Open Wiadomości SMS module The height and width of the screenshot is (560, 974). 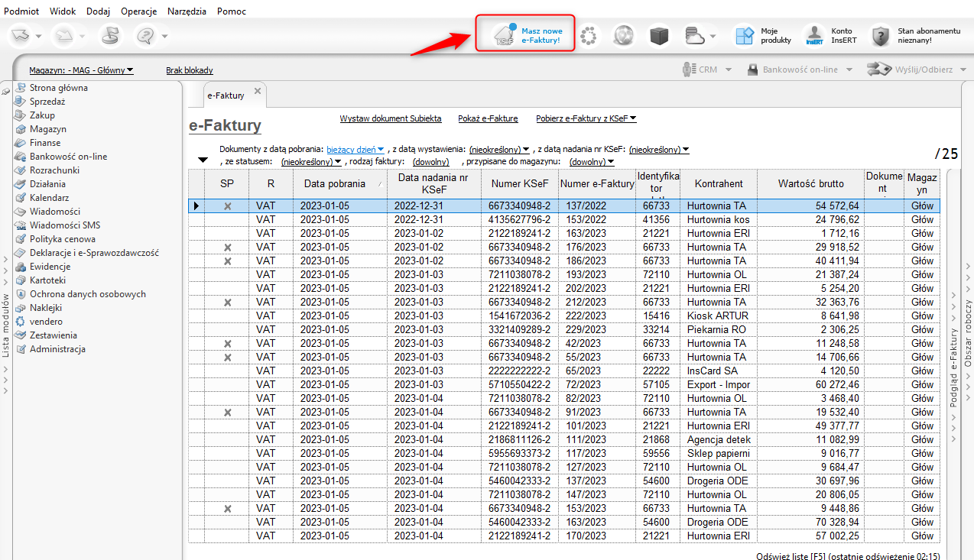click(x=64, y=225)
